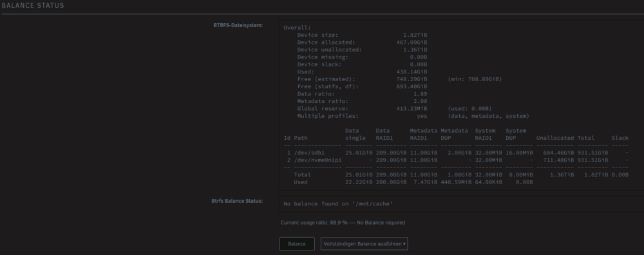This screenshot has height=255, width=644.
Task: Select the Used value 438.14GiB
Action: point(412,72)
